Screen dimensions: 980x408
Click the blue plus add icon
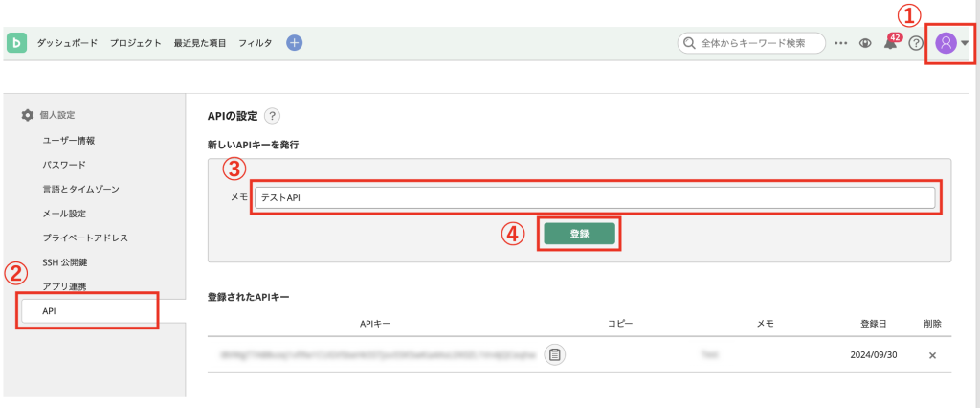pyautogui.click(x=295, y=43)
